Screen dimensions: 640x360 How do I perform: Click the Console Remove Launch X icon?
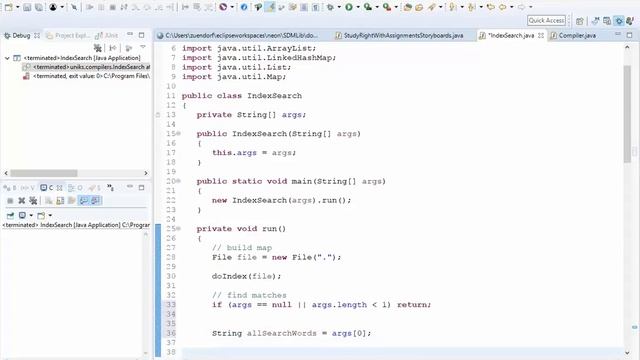pos(22,200)
